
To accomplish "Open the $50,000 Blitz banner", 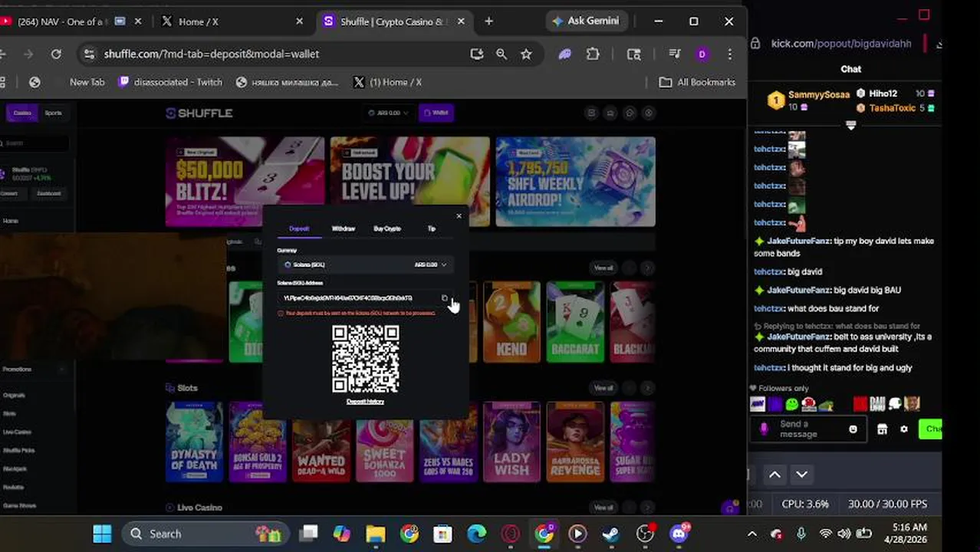I will (245, 182).
